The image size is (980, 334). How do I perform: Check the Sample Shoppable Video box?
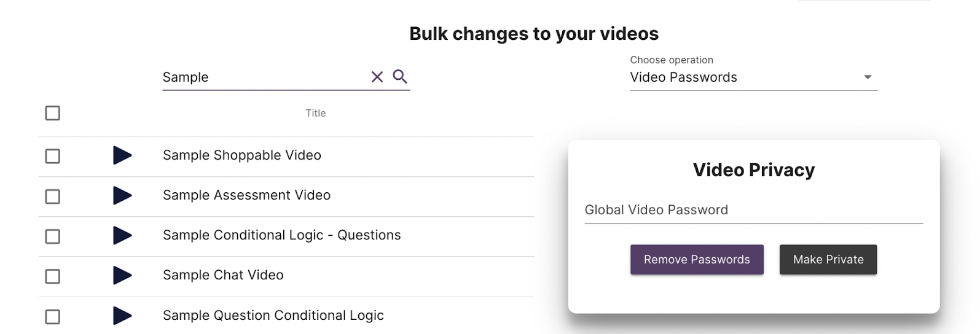[x=53, y=156]
